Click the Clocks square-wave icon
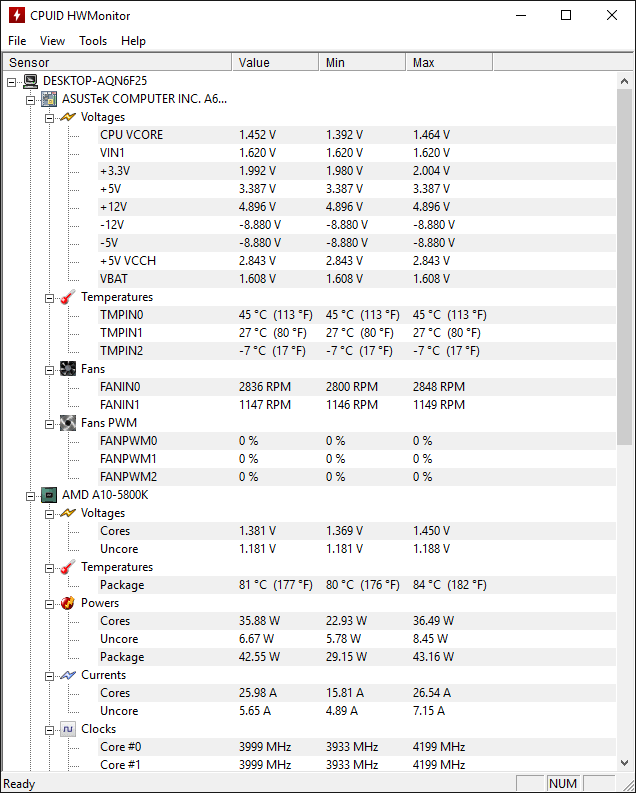This screenshot has height=793, width=636. point(68,729)
